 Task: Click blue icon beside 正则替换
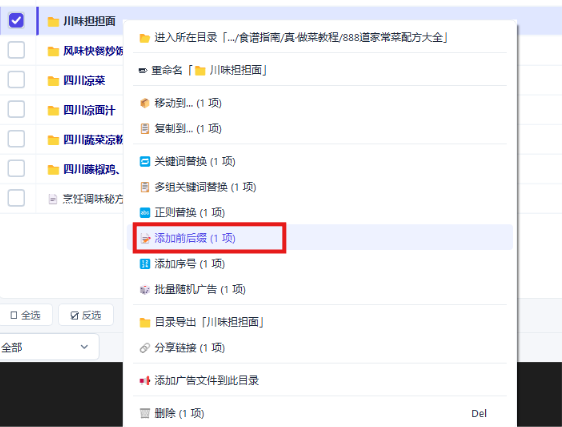tap(144, 213)
